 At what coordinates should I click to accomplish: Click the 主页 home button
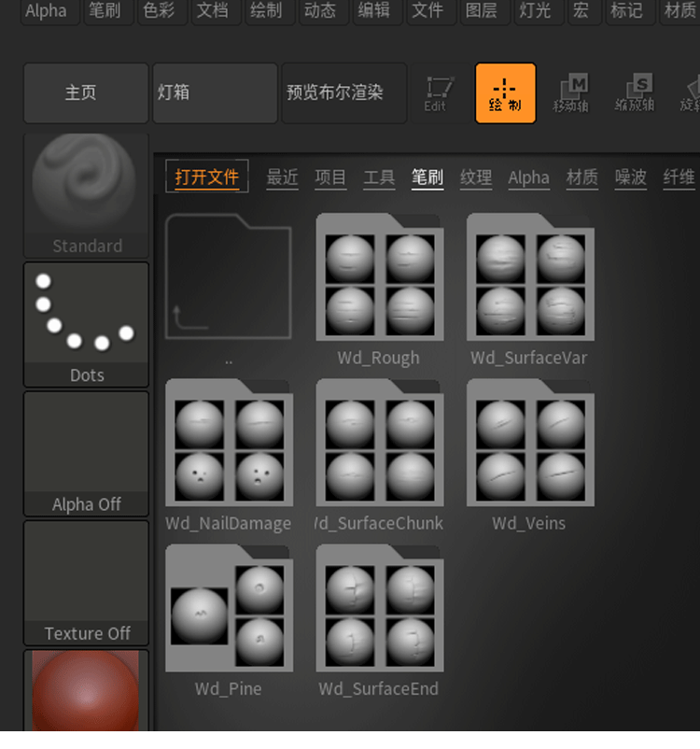pos(86,93)
